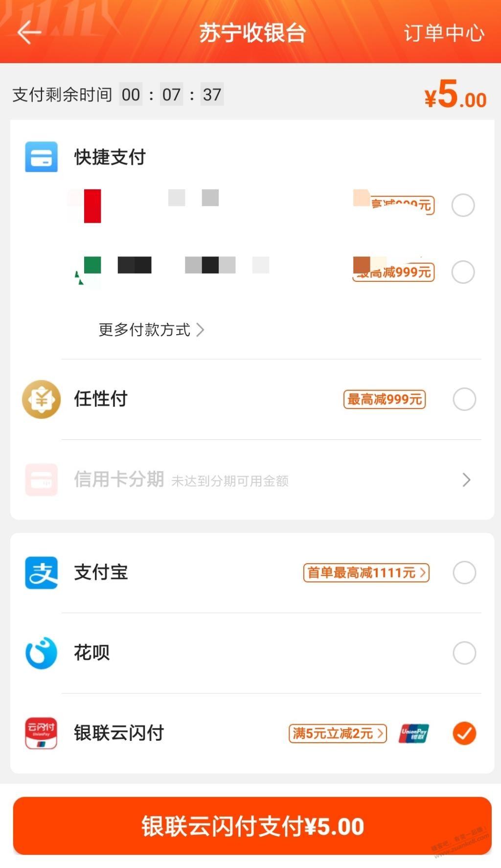The image size is (501, 868).
Task: Tap the quick pay card icon
Action: coord(41,157)
